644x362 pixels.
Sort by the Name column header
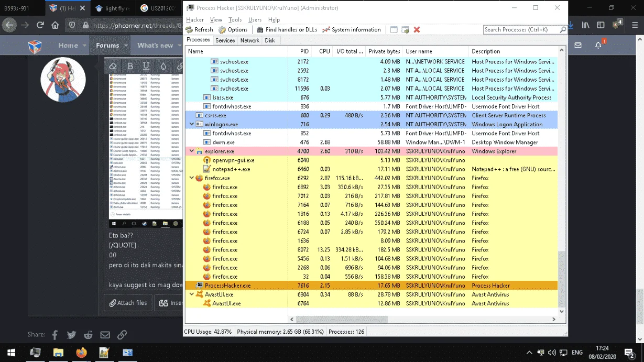point(236,51)
